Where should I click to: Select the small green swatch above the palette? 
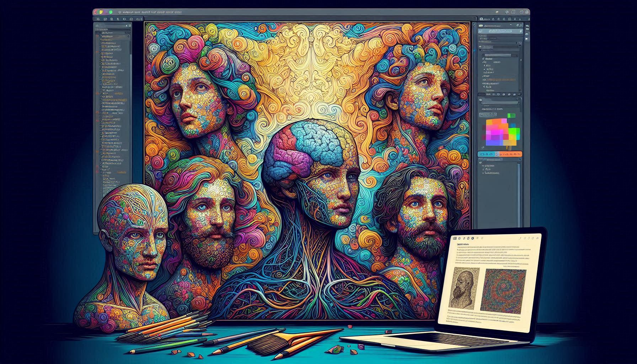coord(511,115)
